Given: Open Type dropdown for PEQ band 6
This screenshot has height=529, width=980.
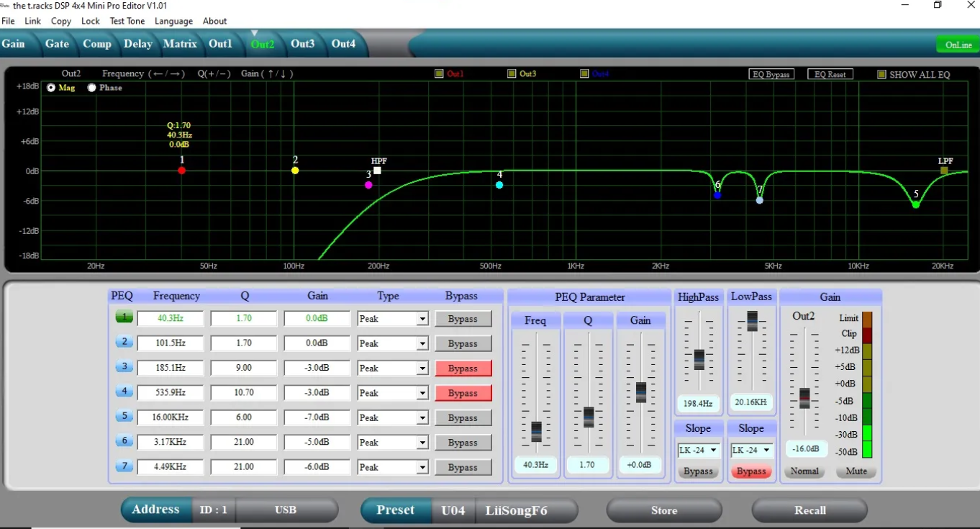Looking at the screenshot, I should 422,443.
